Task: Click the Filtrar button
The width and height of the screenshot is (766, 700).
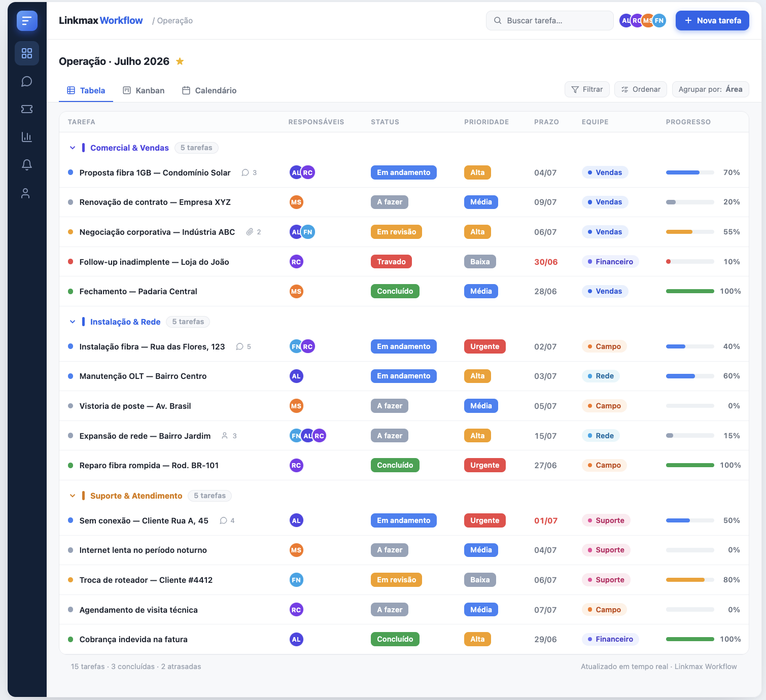Action: (587, 89)
